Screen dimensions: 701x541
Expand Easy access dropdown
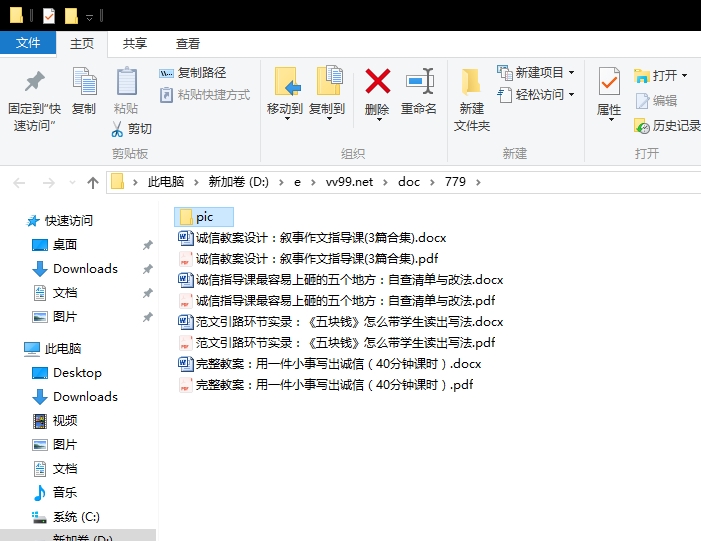pos(571,95)
